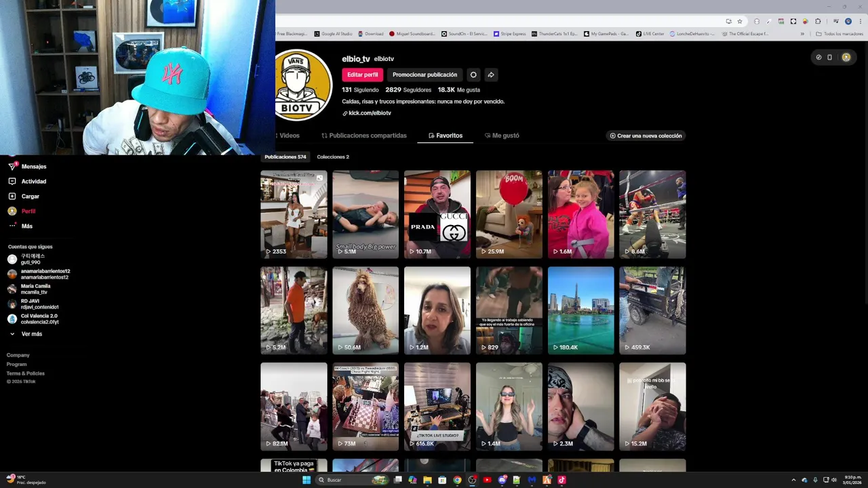Screen dimensions: 868x488
Task: Select Colecciones 2 sub-tab
Action: [333, 157]
